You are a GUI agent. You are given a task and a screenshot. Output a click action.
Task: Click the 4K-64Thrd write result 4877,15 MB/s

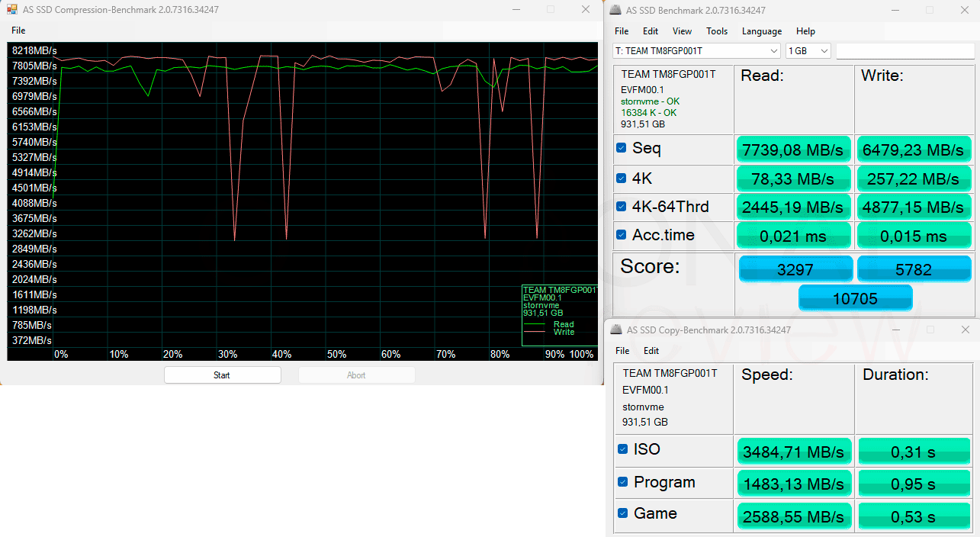coord(914,207)
